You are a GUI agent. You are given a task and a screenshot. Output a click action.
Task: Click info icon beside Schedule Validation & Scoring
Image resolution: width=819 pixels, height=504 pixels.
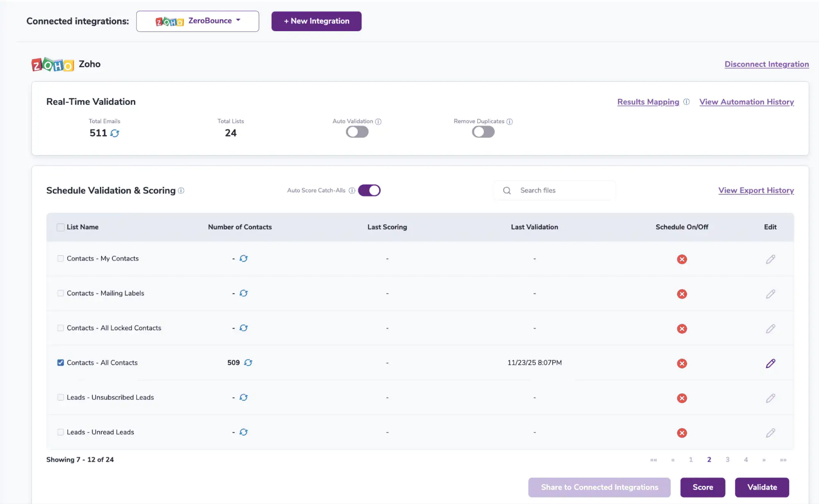(x=181, y=191)
